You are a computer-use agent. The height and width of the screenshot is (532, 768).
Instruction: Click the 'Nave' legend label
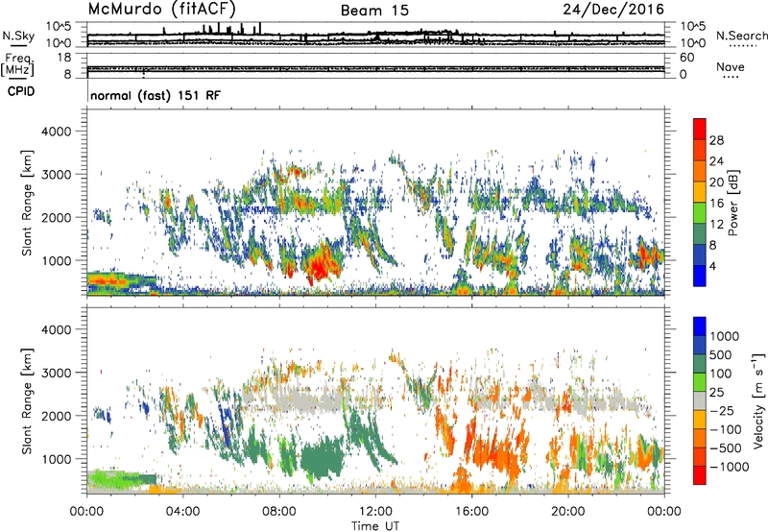[x=731, y=66]
